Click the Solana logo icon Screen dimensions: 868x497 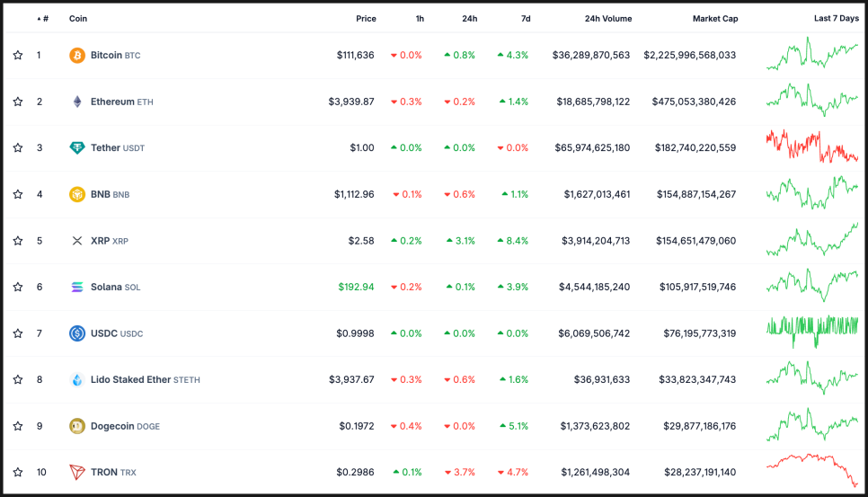(77, 288)
